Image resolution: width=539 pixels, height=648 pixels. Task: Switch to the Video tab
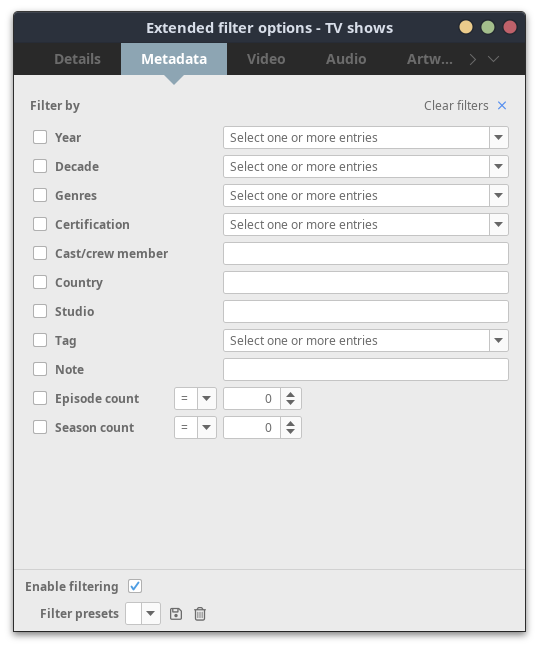coord(266,59)
